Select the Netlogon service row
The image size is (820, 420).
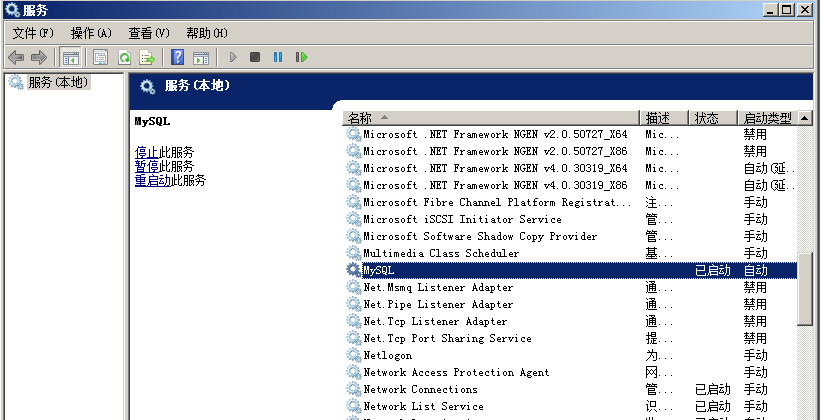[571, 355]
